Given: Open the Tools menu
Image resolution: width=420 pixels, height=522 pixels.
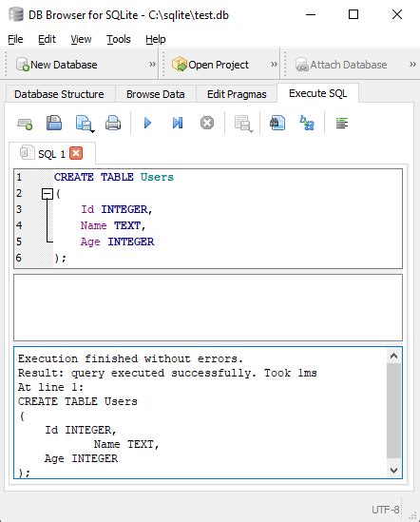Looking at the screenshot, I should pos(119,39).
